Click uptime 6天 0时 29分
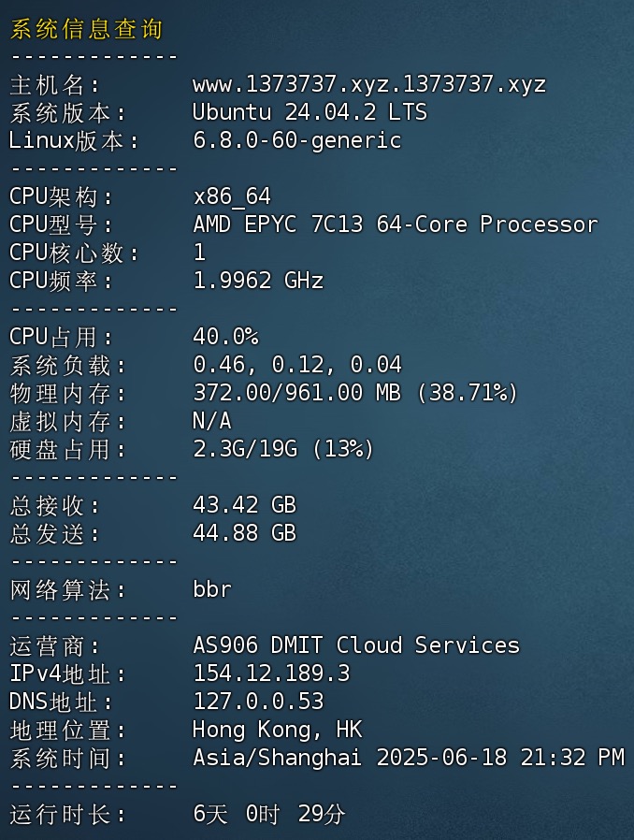634x840 pixels. [268, 814]
